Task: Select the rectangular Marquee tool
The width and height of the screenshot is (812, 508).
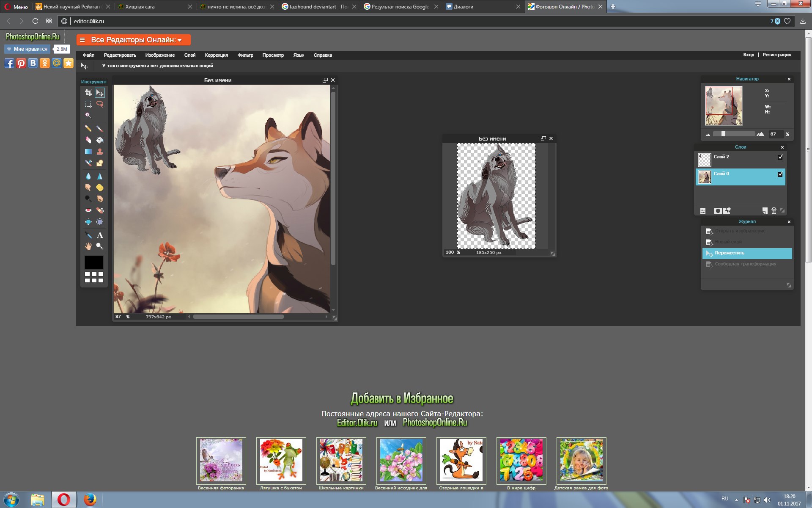Action: click(88, 104)
